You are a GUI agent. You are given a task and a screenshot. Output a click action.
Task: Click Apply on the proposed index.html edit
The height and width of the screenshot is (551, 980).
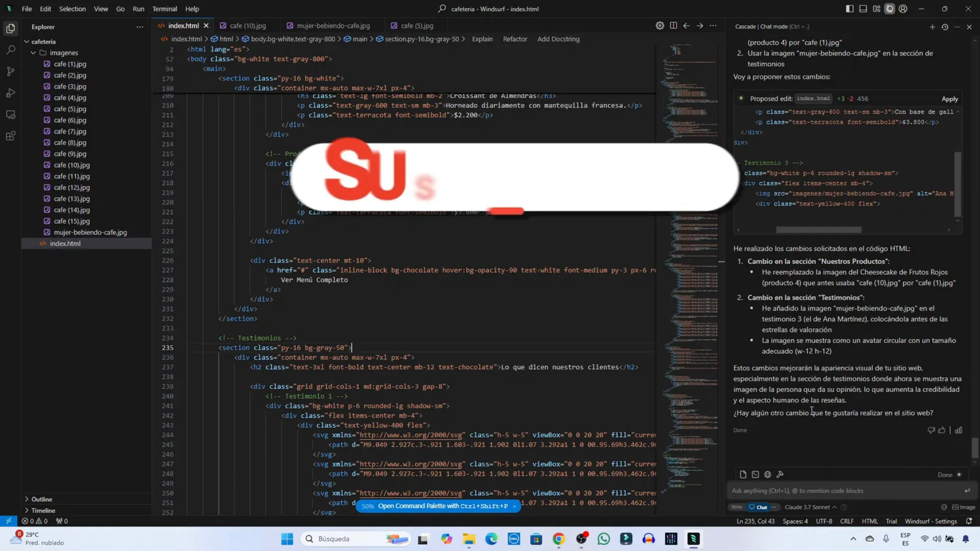(x=949, y=99)
